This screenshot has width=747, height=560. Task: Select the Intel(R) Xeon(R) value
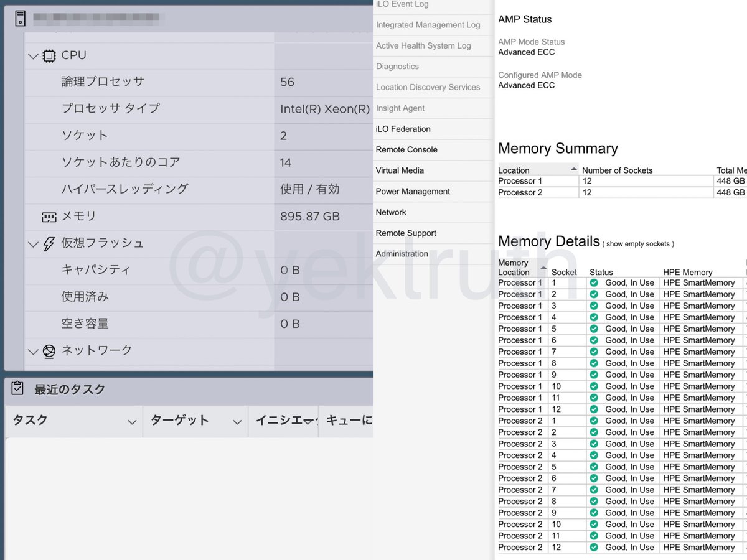[325, 109]
